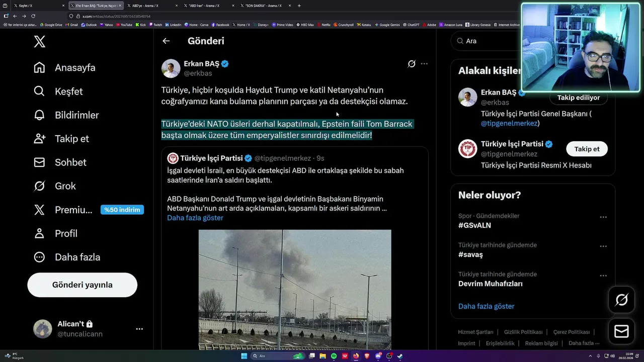Open Gizlilik Politikası footer link
Viewport: 644px width, 362px height.
[523, 332]
